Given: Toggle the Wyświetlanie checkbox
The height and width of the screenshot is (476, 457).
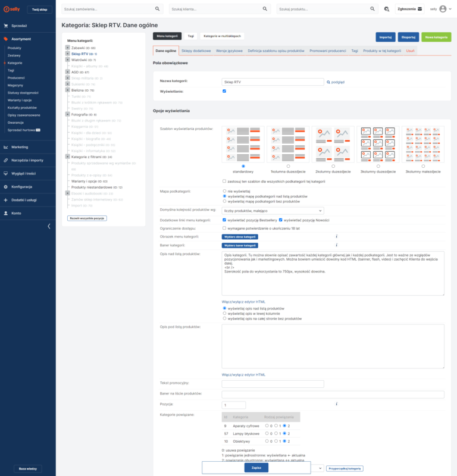Looking at the screenshot, I should click(x=224, y=91).
